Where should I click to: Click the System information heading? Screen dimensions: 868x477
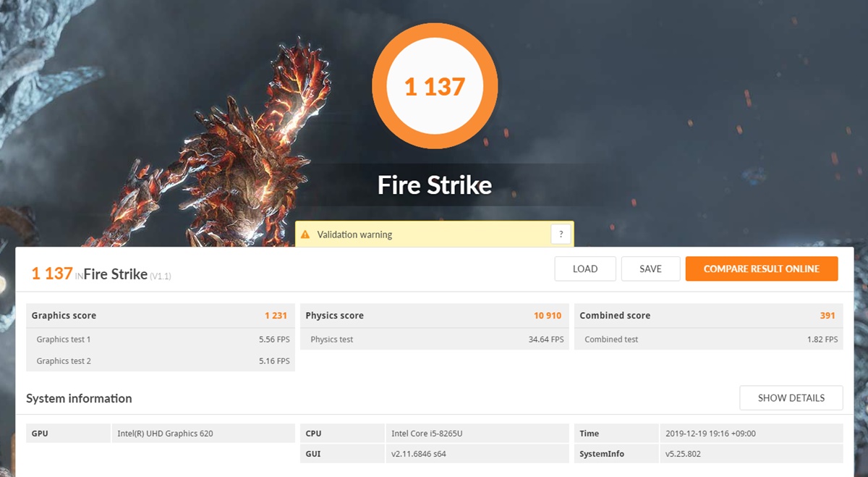[x=79, y=398]
